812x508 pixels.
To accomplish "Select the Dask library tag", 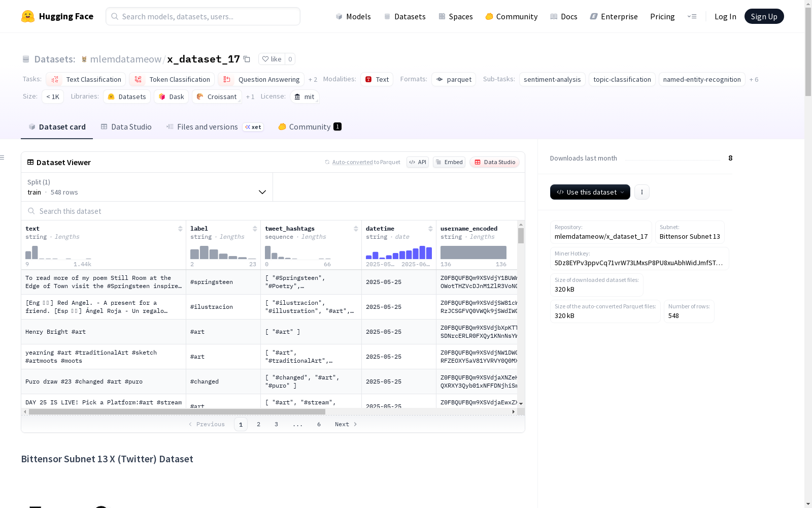I will pyautogui.click(x=172, y=97).
